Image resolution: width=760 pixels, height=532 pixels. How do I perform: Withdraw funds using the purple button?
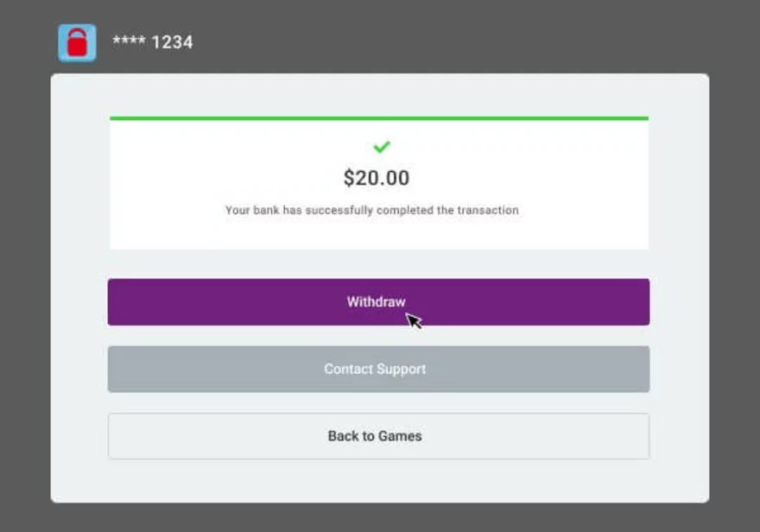378,302
